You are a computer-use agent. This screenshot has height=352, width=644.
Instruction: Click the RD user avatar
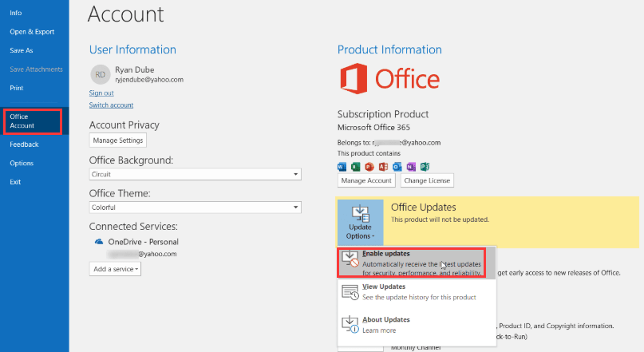(x=101, y=74)
